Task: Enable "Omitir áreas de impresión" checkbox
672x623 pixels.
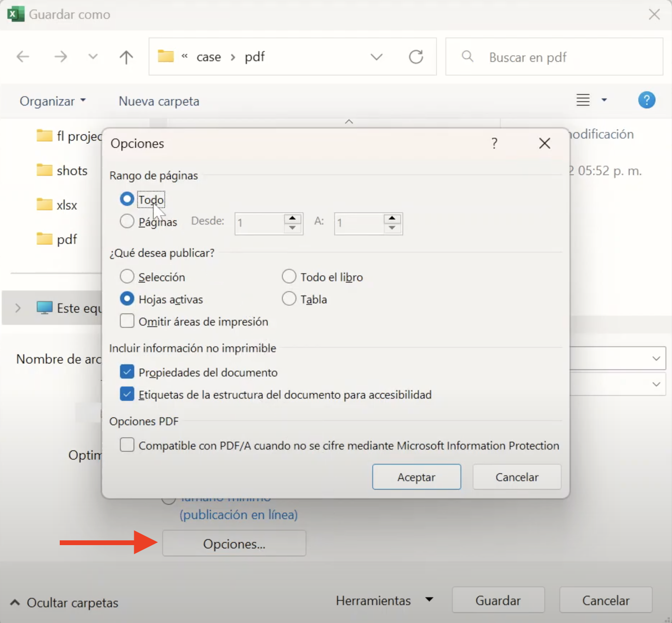Action: pyautogui.click(x=127, y=321)
